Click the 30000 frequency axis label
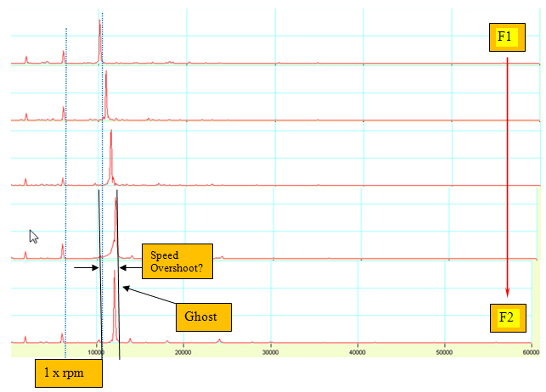546x392 pixels. [271, 352]
